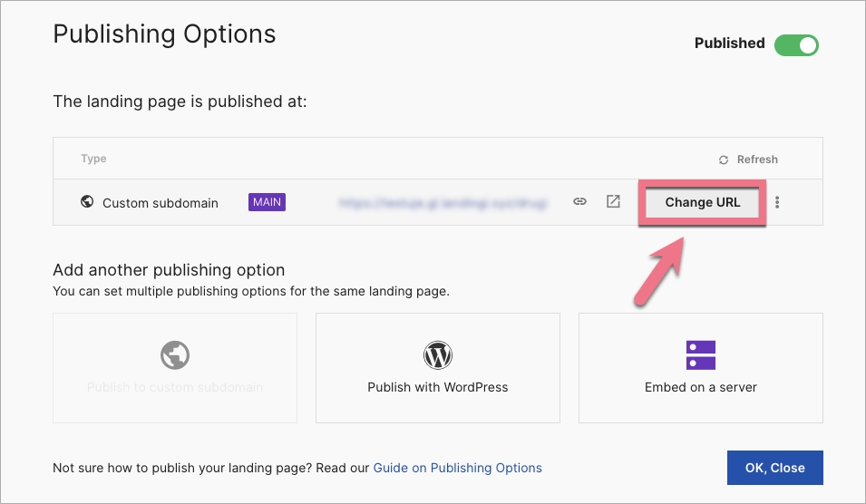Click the blurred published URL
866x504 pixels.
point(443,203)
